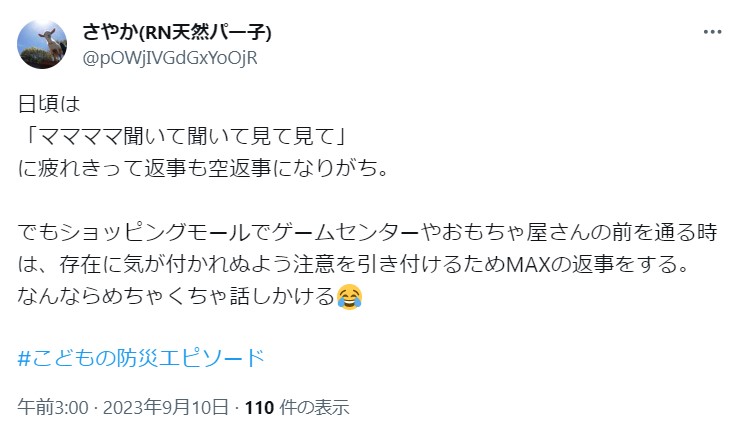Click the quoted line ママママ聞いて聞いて見て見て

[x=187, y=136]
